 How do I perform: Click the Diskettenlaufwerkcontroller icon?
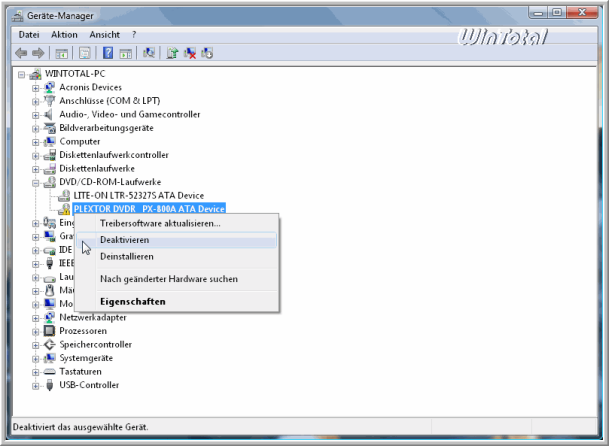click(x=49, y=155)
